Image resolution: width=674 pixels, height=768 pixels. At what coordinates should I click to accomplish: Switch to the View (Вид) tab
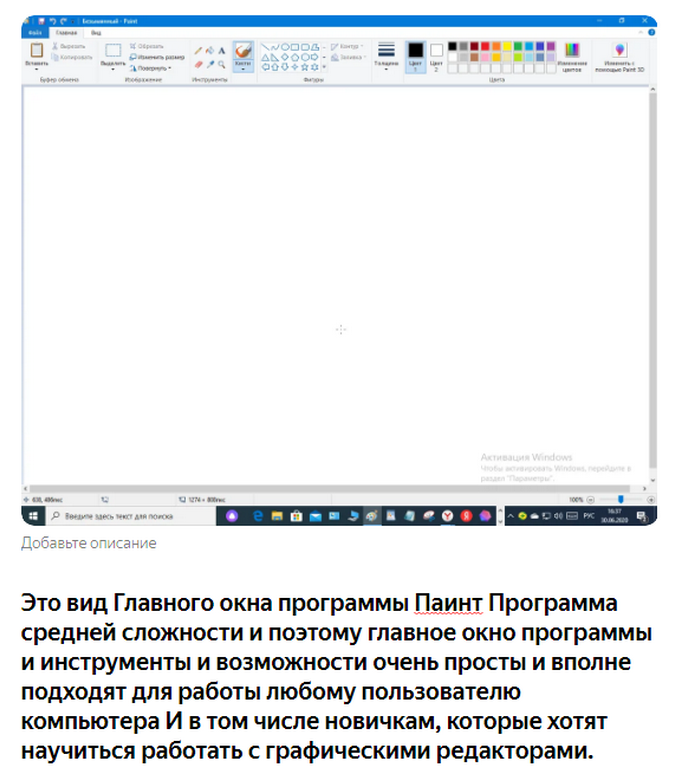coord(96,32)
